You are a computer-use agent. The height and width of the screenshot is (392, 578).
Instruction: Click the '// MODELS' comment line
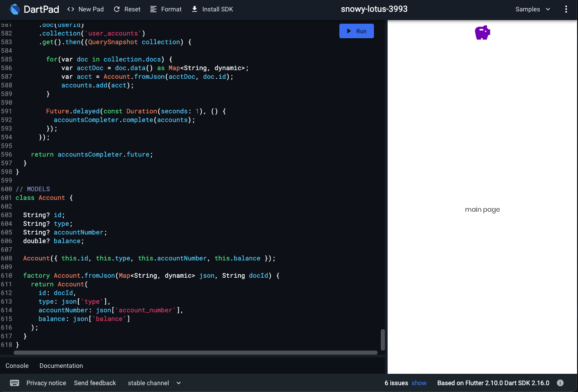33,189
